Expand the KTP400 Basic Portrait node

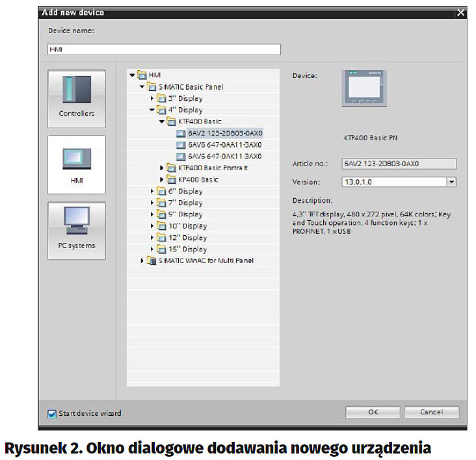point(163,168)
